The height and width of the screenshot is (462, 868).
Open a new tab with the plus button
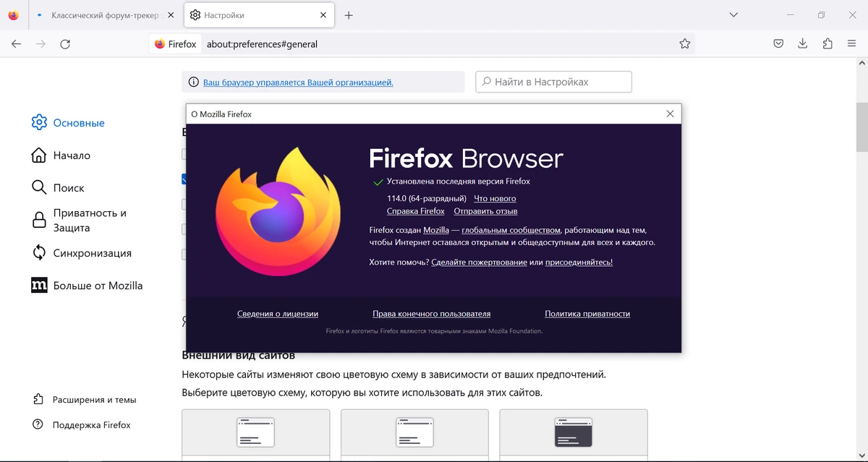[349, 15]
